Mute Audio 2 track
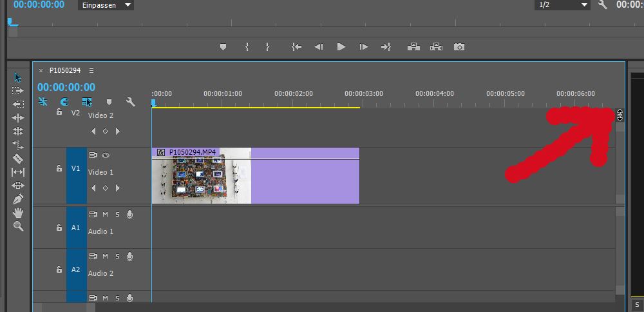Viewport: 644px width, 312px height. tap(105, 257)
